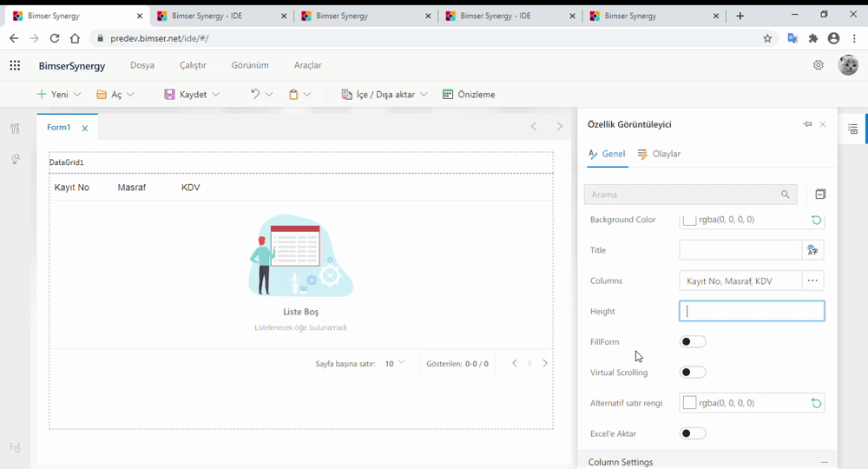Reset Background Color with refresh icon
Screen dimensions: 868x469
[x=816, y=220]
